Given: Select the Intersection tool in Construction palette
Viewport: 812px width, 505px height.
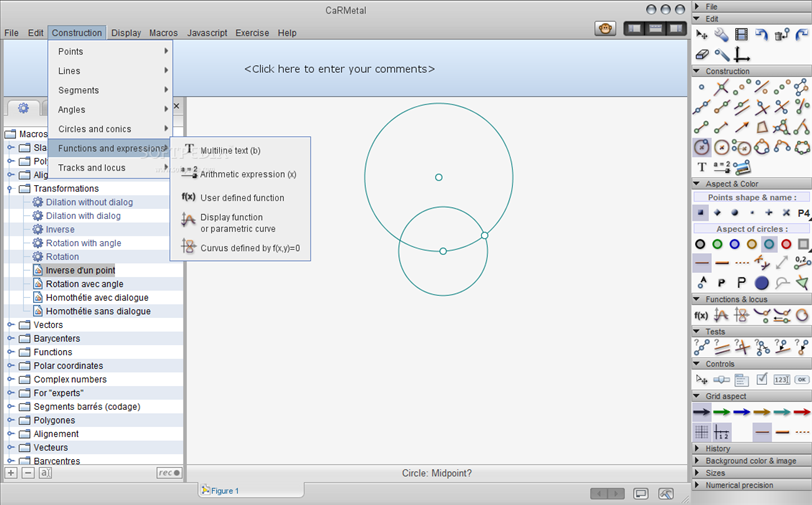Looking at the screenshot, I should pos(721,88).
